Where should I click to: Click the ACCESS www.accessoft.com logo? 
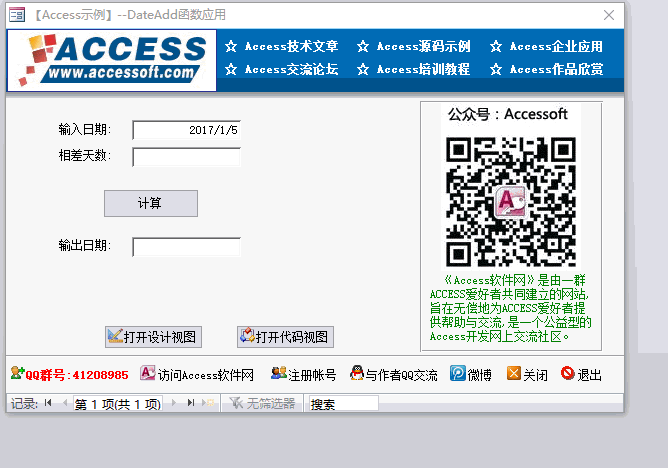tap(112, 60)
